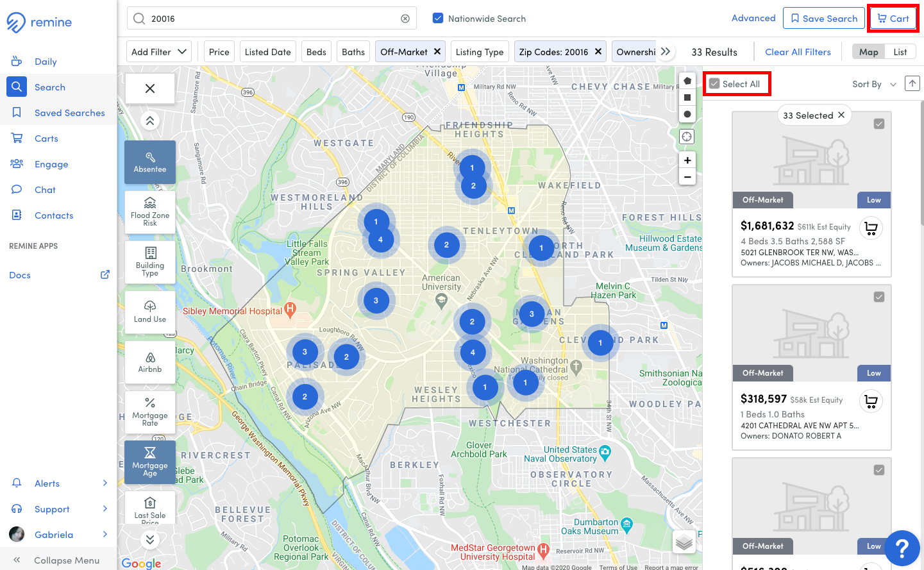The image size is (924, 570).
Task: Open the Listed Date filter
Action: tap(267, 52)
